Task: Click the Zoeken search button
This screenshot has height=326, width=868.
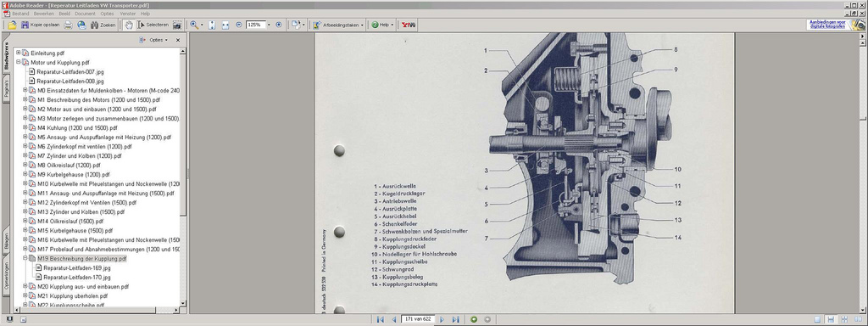Action: tap(103, 25)
